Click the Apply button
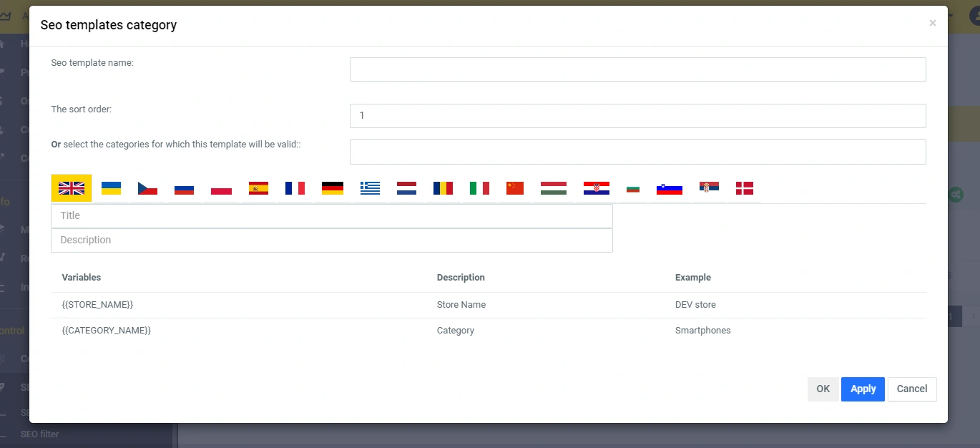Screen dimensions: 980x448 (x=863, y=389)
